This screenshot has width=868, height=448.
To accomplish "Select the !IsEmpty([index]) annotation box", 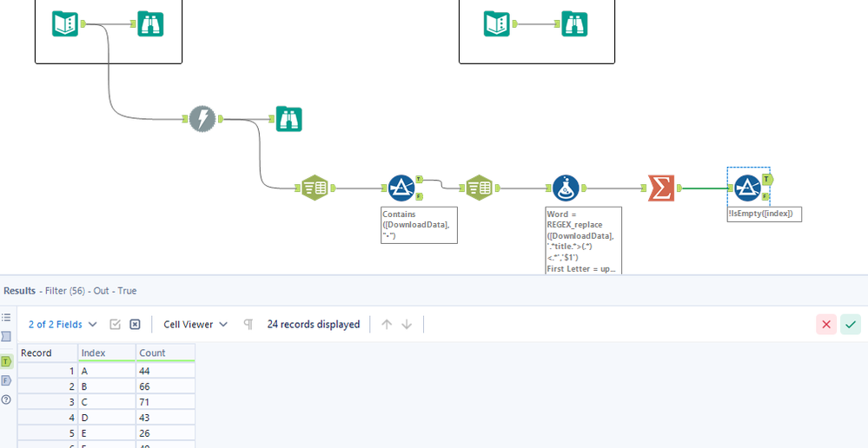I will [x=765, y=214].
